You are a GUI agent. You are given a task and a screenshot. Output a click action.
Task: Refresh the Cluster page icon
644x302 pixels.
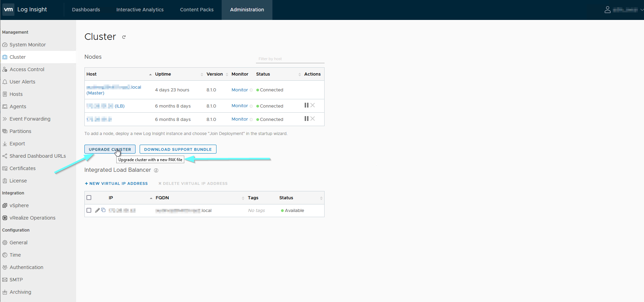124,37
